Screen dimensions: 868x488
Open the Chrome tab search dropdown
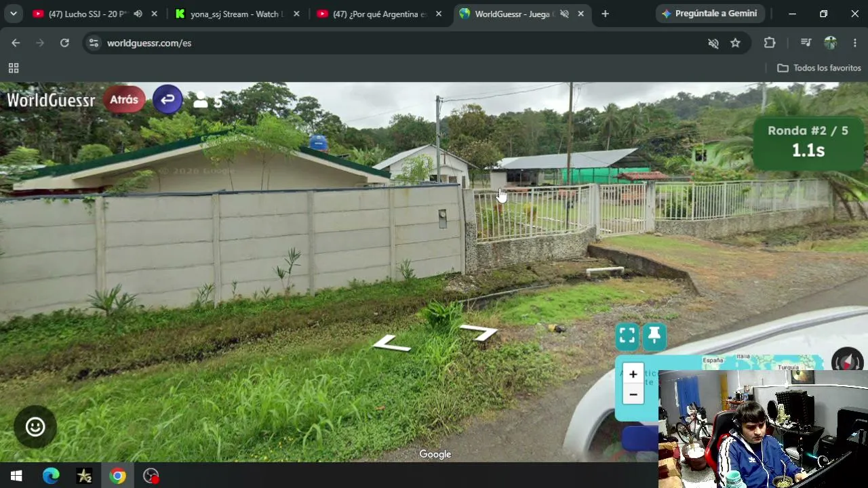[x=13, y=14]
